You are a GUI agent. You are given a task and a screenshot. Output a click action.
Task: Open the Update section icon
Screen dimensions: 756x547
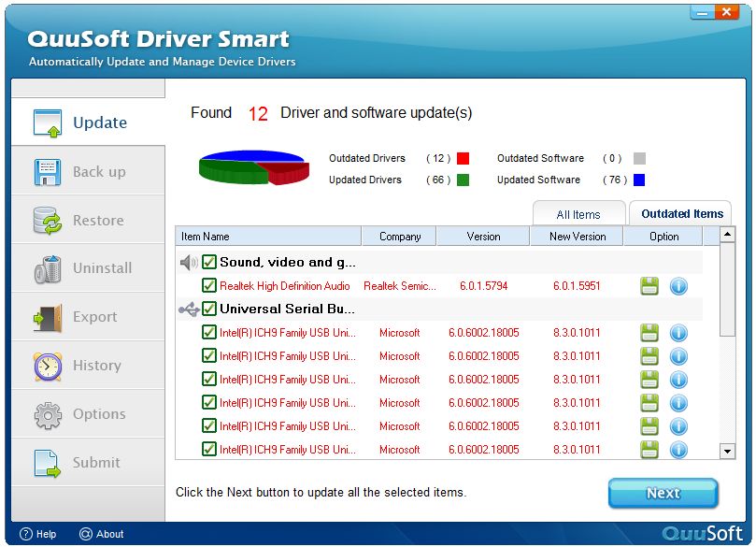[x=48, y=122]
